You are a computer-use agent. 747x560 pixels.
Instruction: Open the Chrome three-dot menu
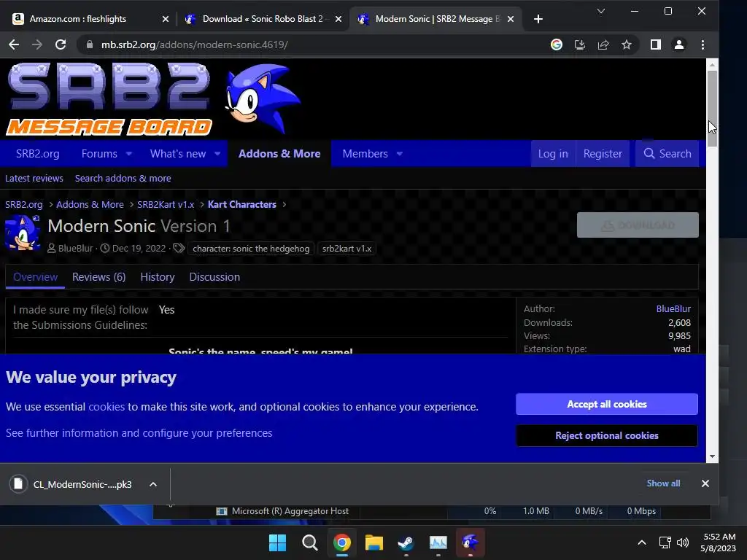[x=703, y=44]
